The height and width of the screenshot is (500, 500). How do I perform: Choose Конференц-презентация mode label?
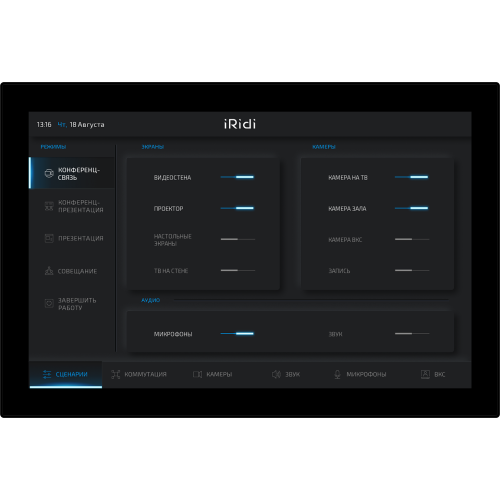[81, 206]
